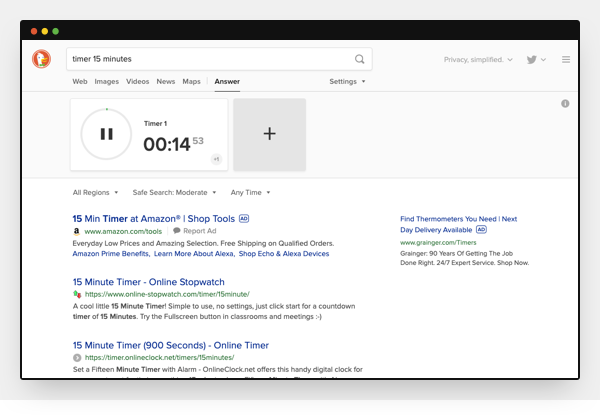Click the onlineclock favicon icon
Screen dimensions: 600x415
pyautogui.click(x=77, y=358)
